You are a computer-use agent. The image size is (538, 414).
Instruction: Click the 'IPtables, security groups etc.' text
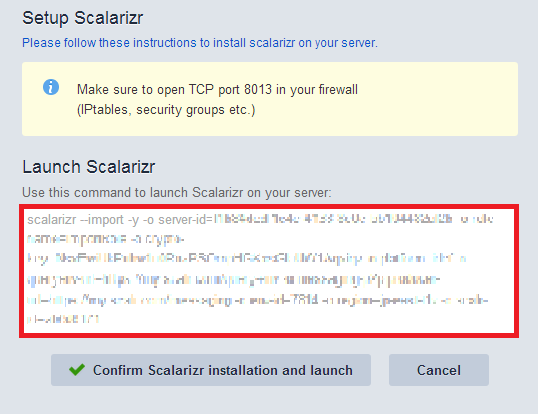coord(166,110)
